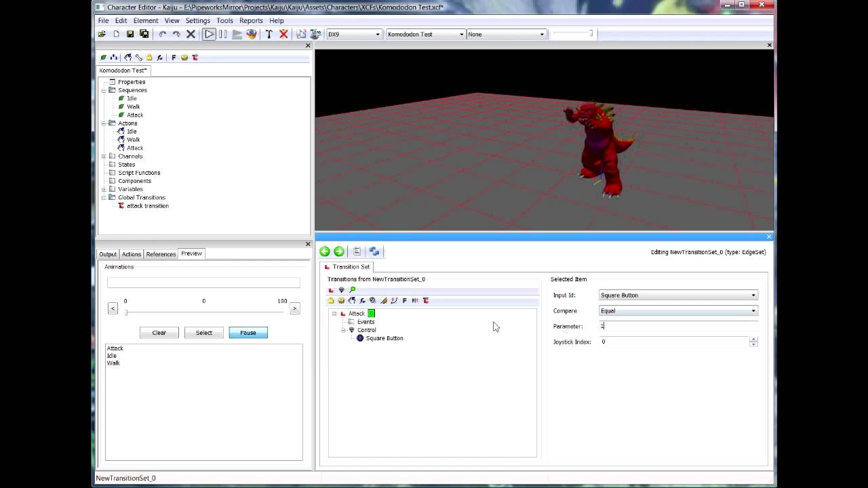Click the colorful ball icon in toolbar
The width and height of the screenshot is (868, 488).
tap(251, 34)
